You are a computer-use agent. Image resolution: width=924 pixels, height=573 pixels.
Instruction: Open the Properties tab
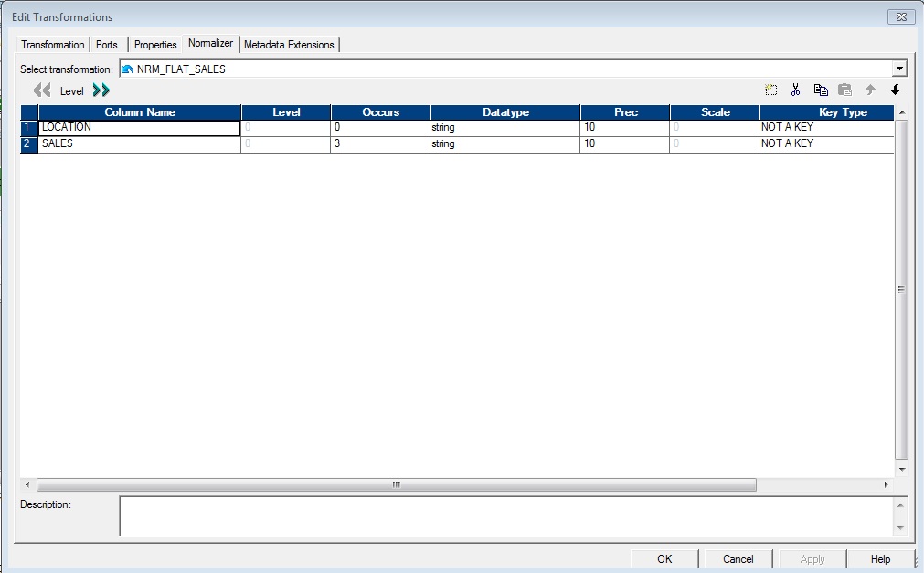tap(155, 44)
